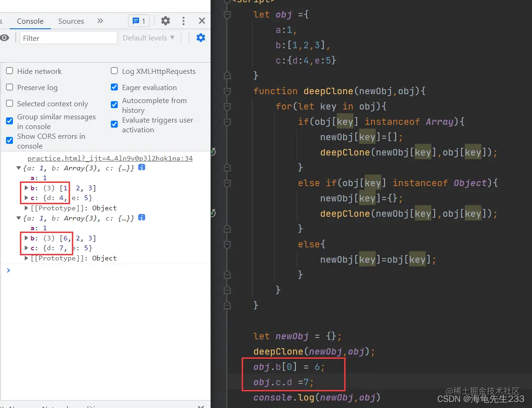The height and width of the screenshot is (408, 532).
Task: Enable the Hide network checkbox
Action: (9, 71)
